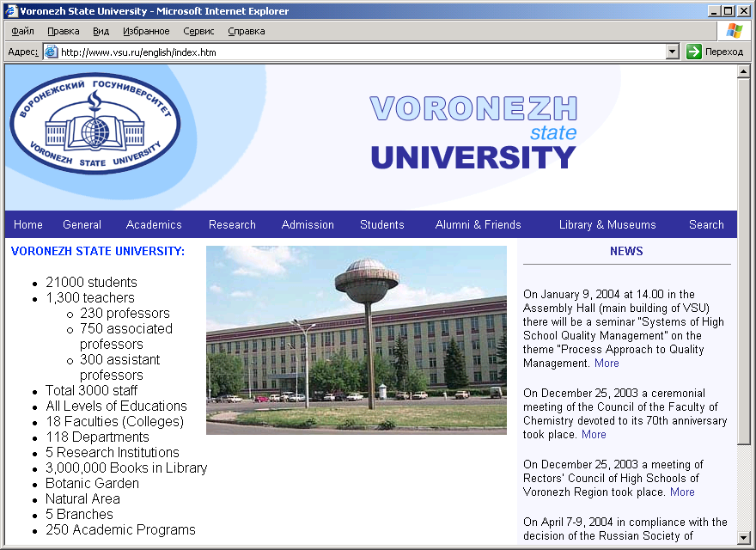
Task: Click the Переход button label
Action: pos(724,52)
